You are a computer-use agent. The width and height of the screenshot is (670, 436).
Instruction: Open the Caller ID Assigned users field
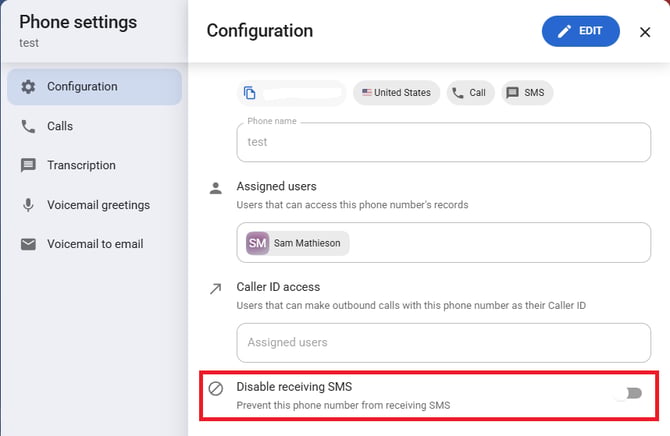pos(444,343)
